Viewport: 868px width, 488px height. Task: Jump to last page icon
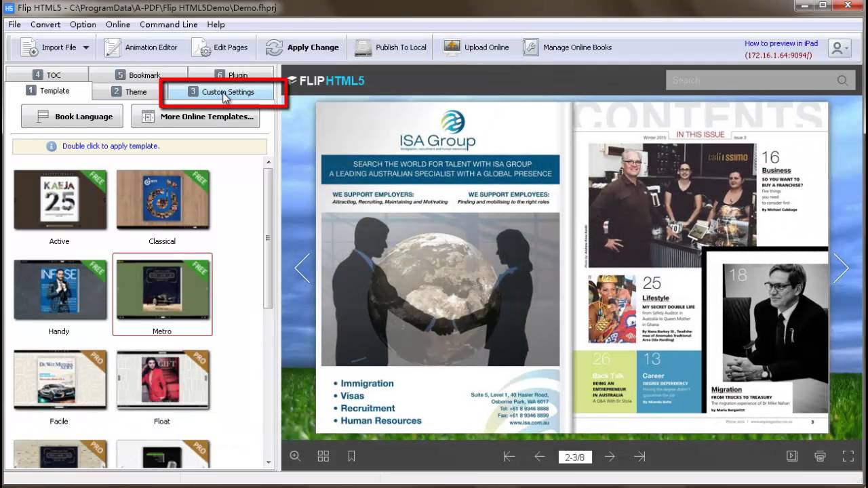click(x=639, y=457)
